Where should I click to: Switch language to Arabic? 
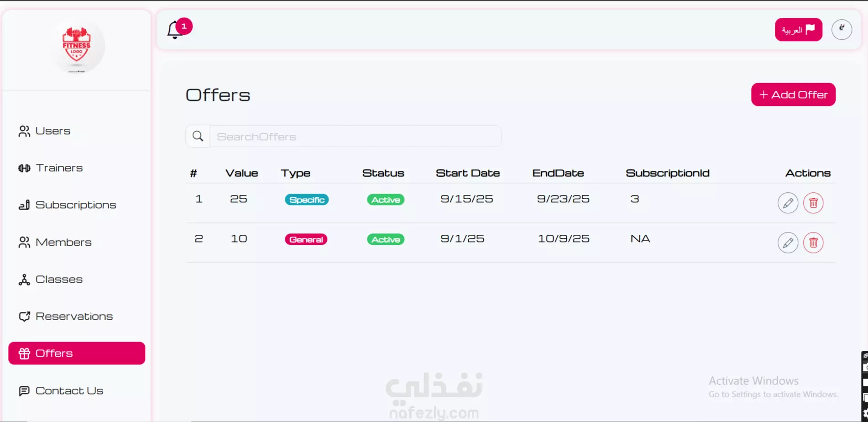click(x=798, y=30)
